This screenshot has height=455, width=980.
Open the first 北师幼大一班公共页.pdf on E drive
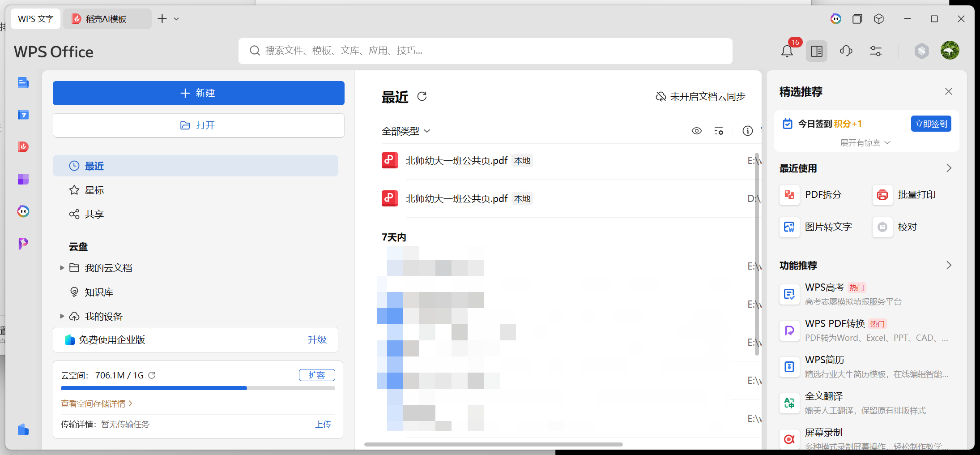[568, 161]
